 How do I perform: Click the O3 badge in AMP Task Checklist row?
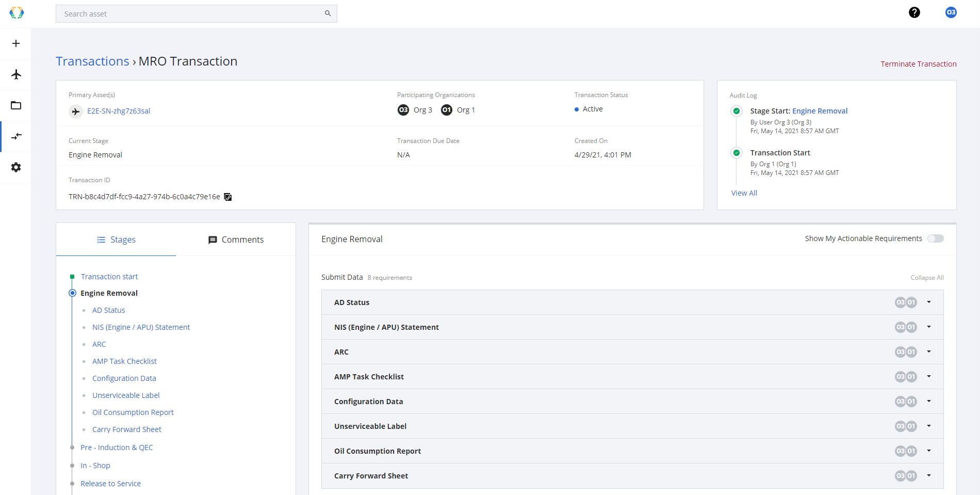pos(901,377)
